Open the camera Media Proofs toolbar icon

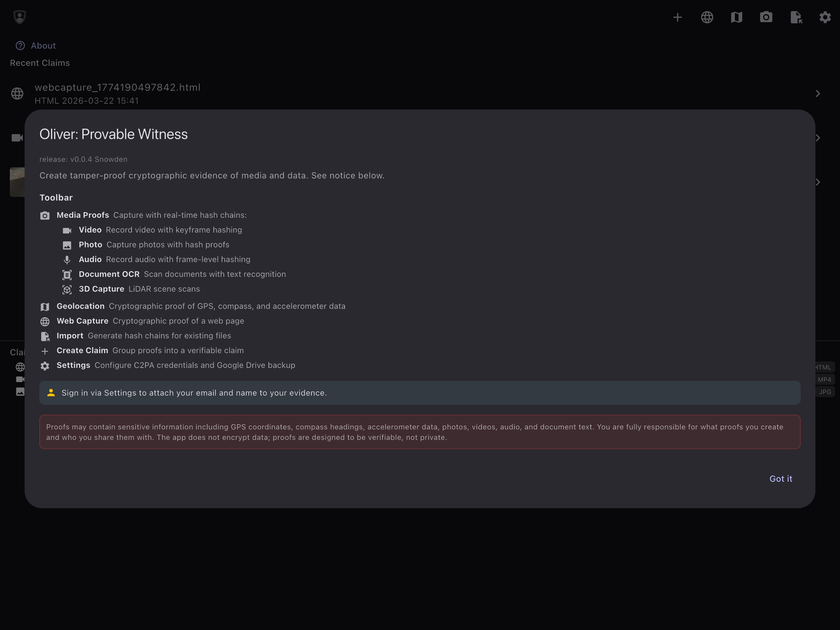[766, 17]
